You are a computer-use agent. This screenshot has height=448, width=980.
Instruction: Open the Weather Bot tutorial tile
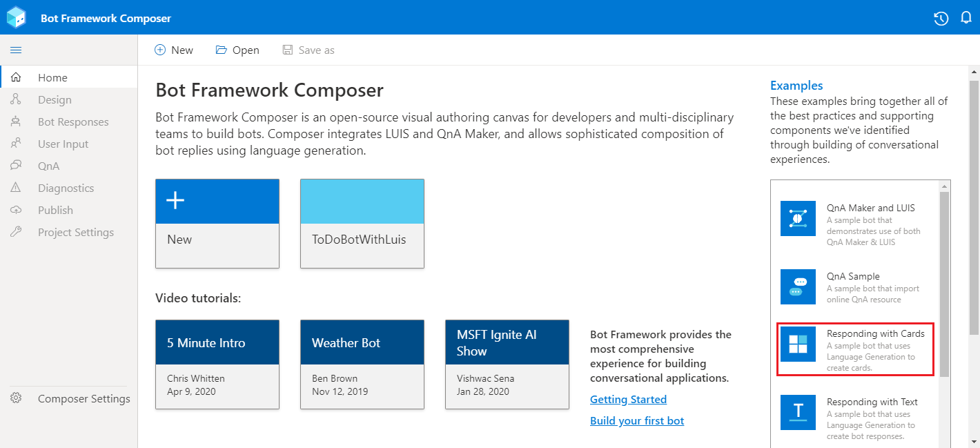[362, 364]
